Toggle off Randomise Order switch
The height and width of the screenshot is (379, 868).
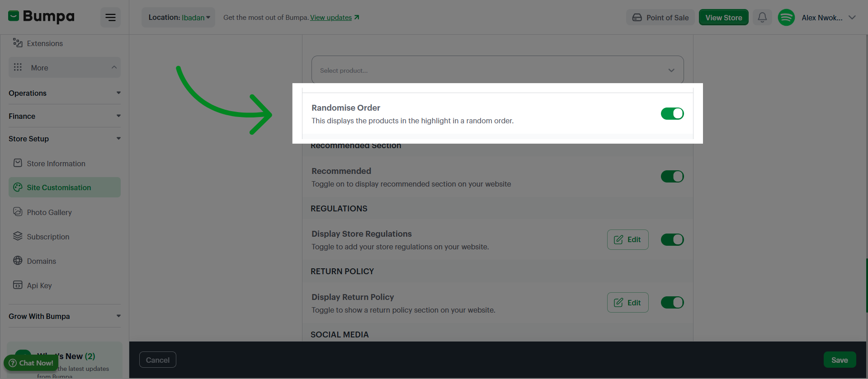672,114
